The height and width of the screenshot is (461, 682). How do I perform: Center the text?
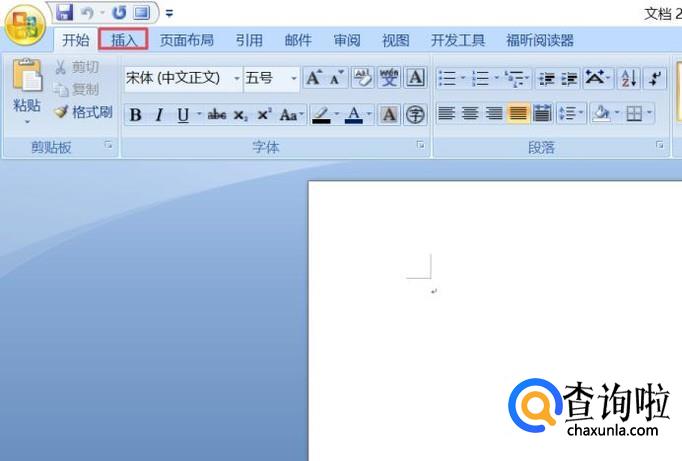(x=470, y=114)
